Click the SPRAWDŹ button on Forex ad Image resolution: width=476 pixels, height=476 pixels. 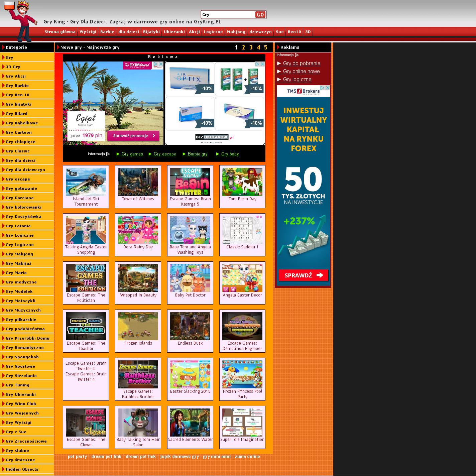[304, 275]
